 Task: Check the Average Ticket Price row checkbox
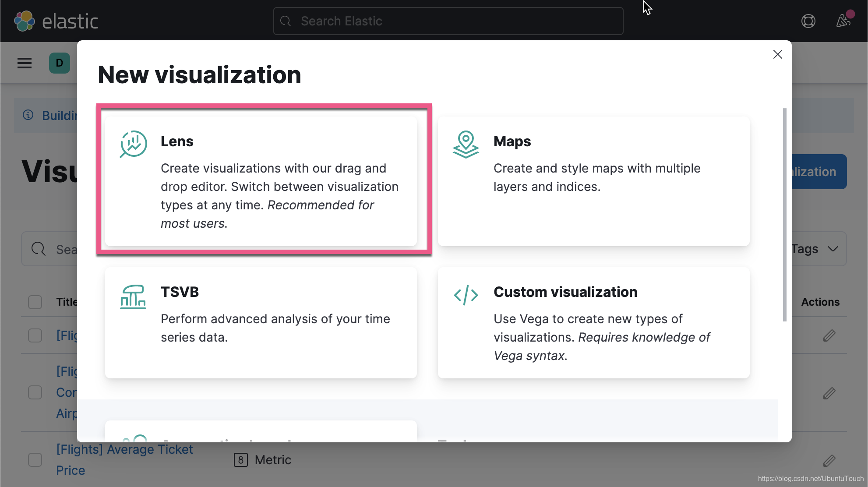pos(35,460)
